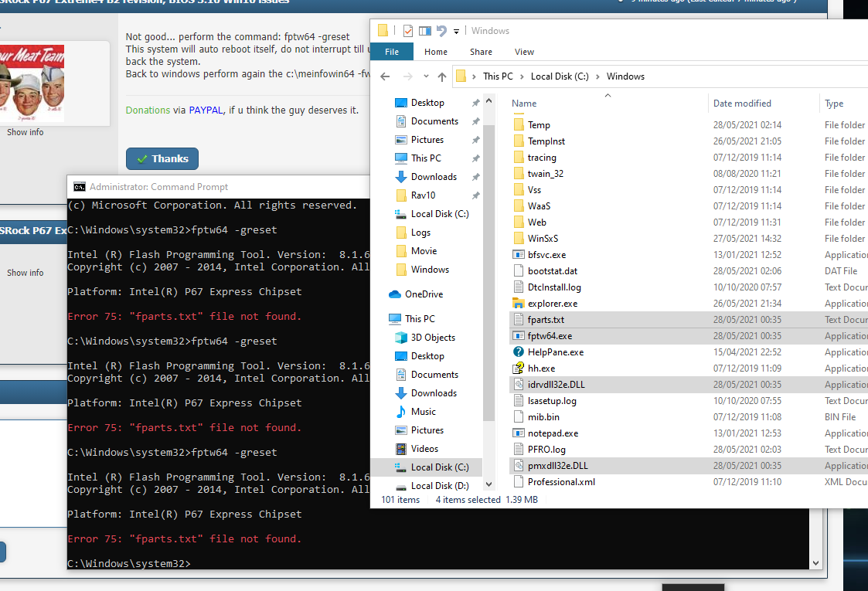
Task: Click 'Local Disk (C:)' in the address breadcrumb
Action: pyautogui.click(x=560, y=76)
